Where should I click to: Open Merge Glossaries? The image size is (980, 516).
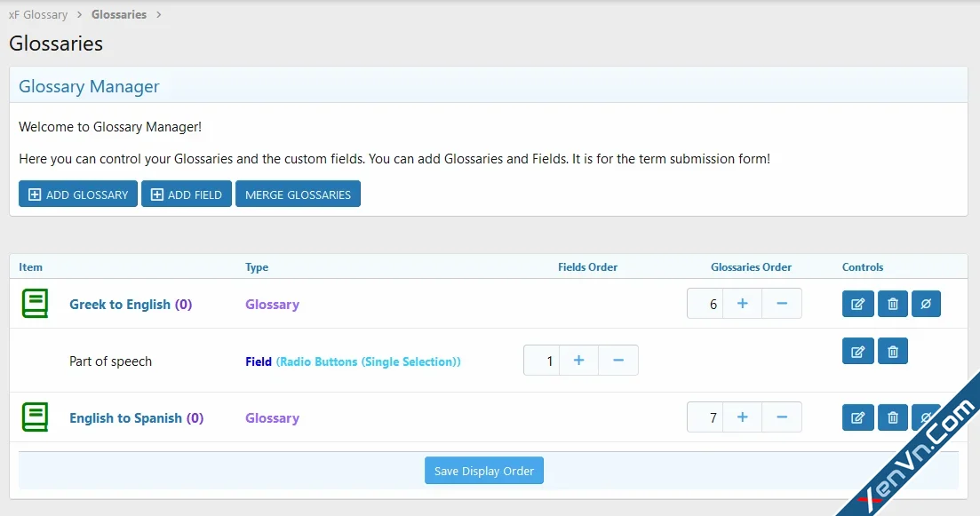298,194
